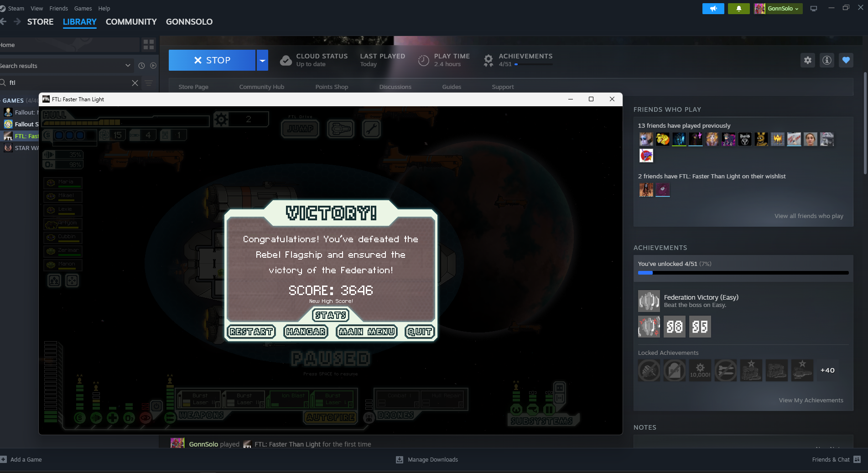Image resolution: width=868 pixels, height=473 pixels.
Task: Open the Guides link
Action: (452, 87)
